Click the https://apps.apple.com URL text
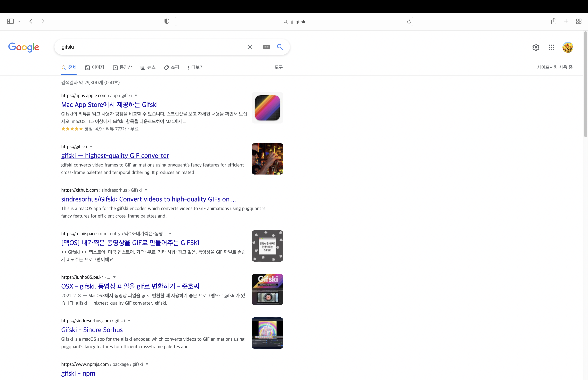This screenshot has width=588, height=380. 84,95
